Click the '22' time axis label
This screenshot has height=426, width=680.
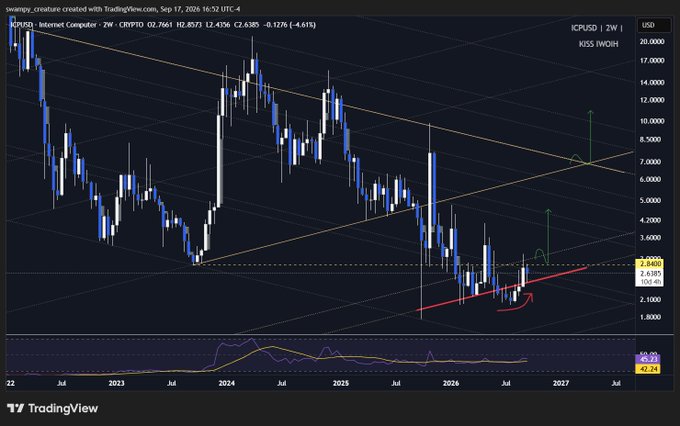pos(10,383)
